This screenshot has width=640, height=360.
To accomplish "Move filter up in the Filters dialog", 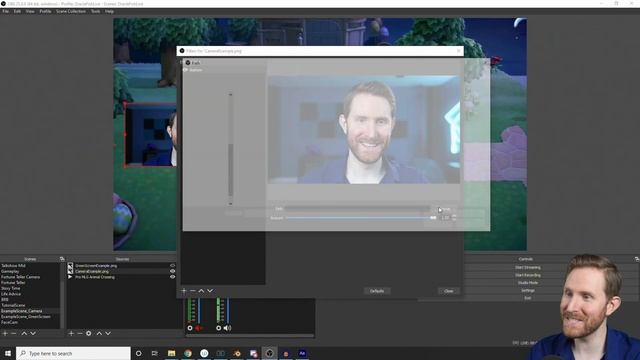I will pos(201,291).
